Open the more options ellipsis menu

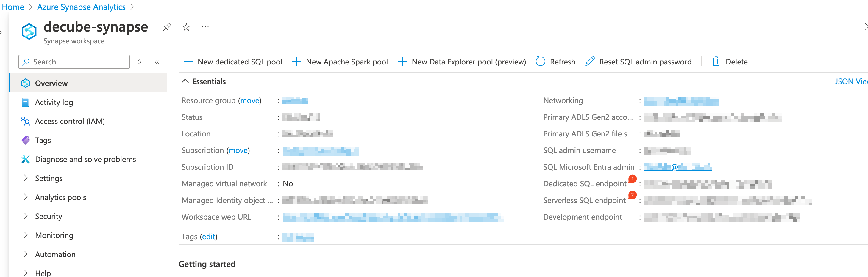(205, 27)
